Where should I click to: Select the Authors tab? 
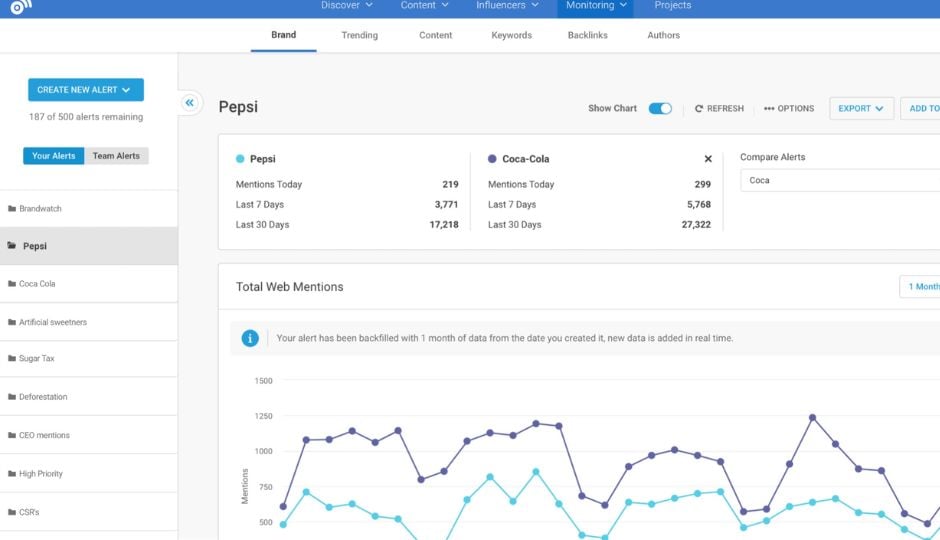664,35
